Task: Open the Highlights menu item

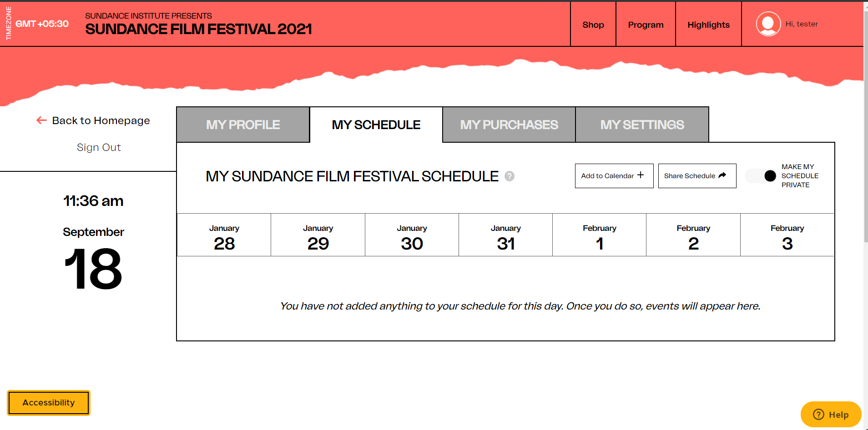Action: pos(708,25)
